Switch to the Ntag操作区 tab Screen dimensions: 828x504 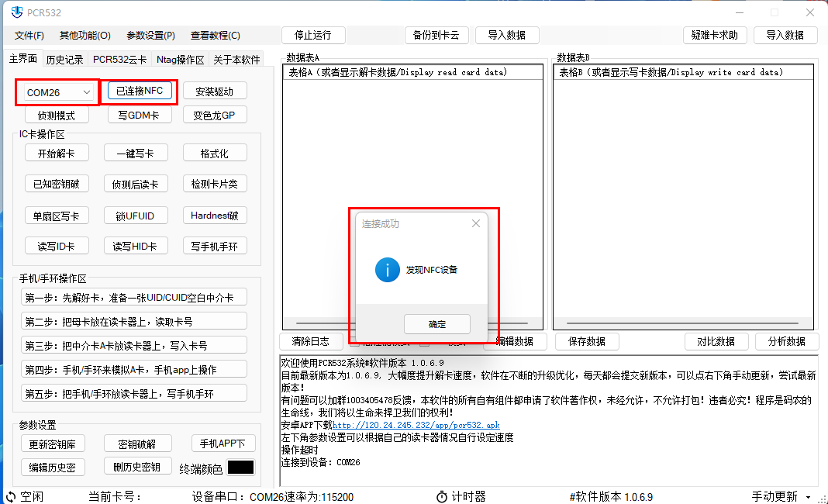(180, 59)
